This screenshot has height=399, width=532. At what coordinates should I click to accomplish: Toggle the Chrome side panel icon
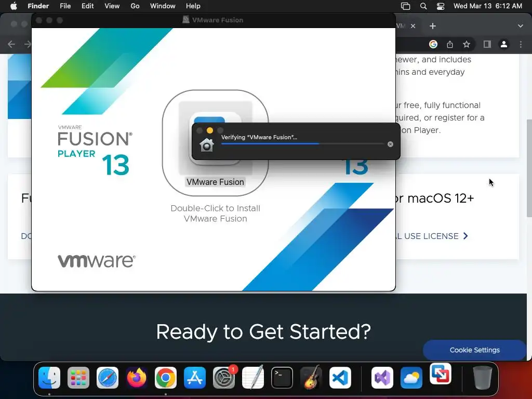tap(487, 44)
